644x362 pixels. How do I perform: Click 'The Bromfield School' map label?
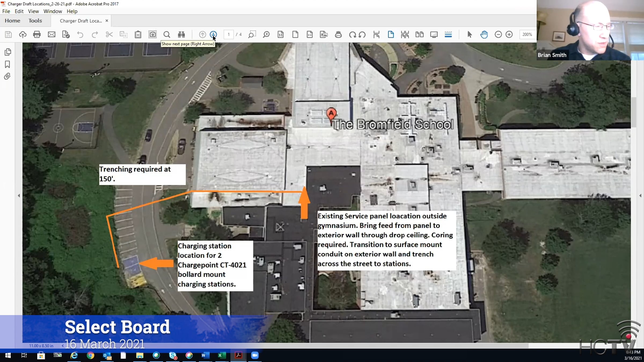393,124
